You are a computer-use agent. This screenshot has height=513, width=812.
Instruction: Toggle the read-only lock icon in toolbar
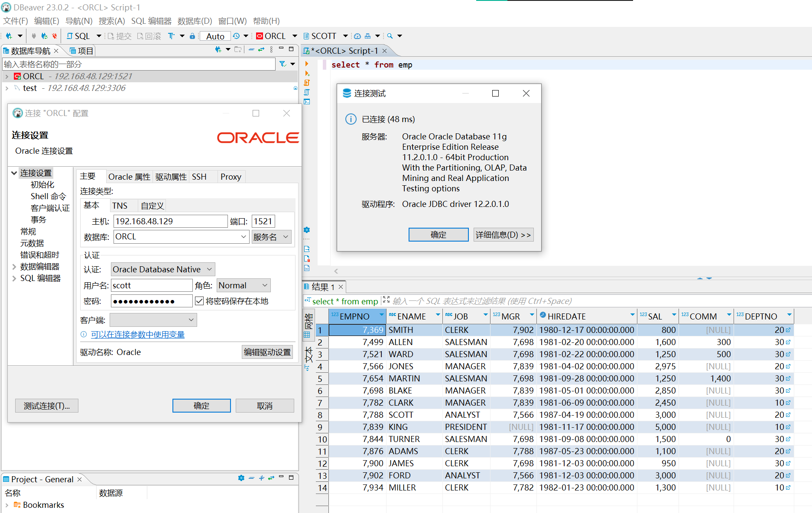coord(192,36)
